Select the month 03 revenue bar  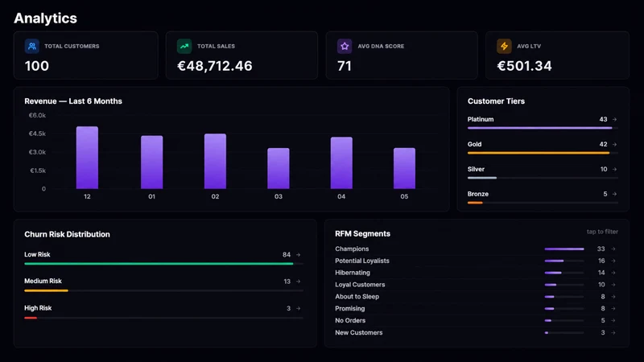point(279,168)
